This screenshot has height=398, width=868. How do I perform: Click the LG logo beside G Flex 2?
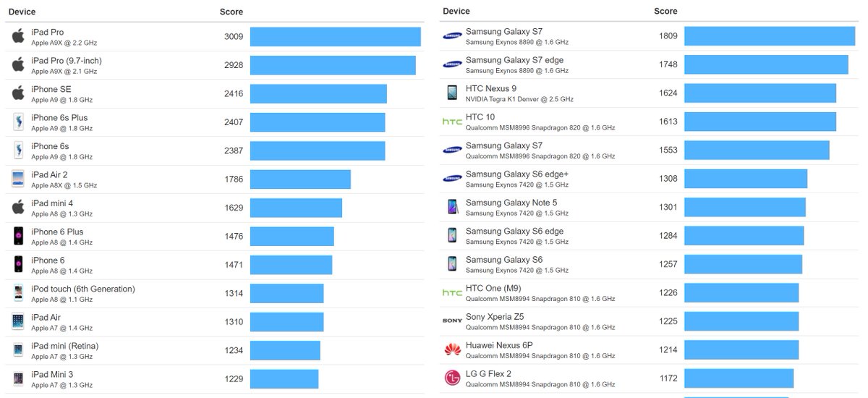(452, 378)
